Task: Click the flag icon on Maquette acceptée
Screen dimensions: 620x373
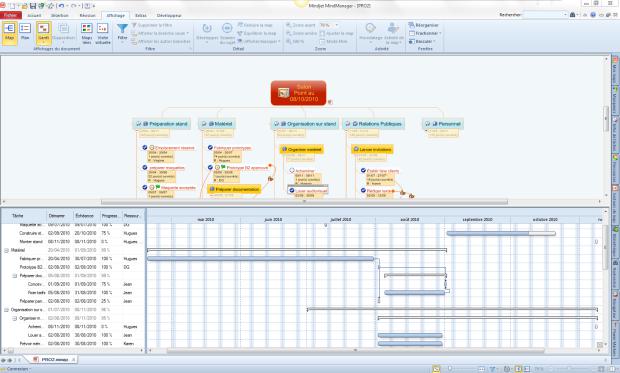Action: point(158,187)
